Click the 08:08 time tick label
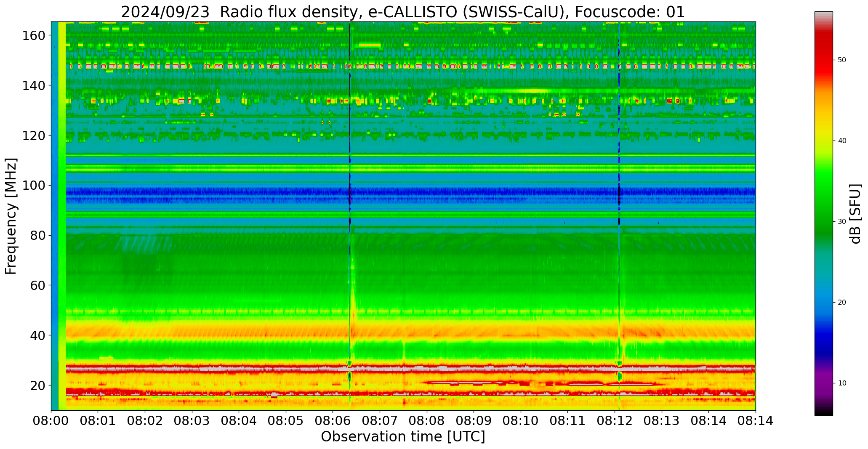Image resolution: width=868 pixels, height=449 pixels. pyautogui.click(x=427, y=421)
